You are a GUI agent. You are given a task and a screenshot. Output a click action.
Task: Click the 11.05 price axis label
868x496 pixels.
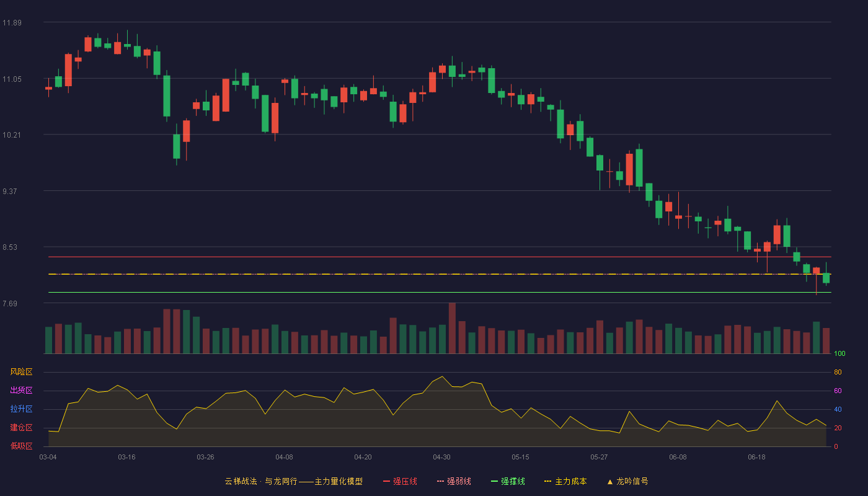(12, 79)
